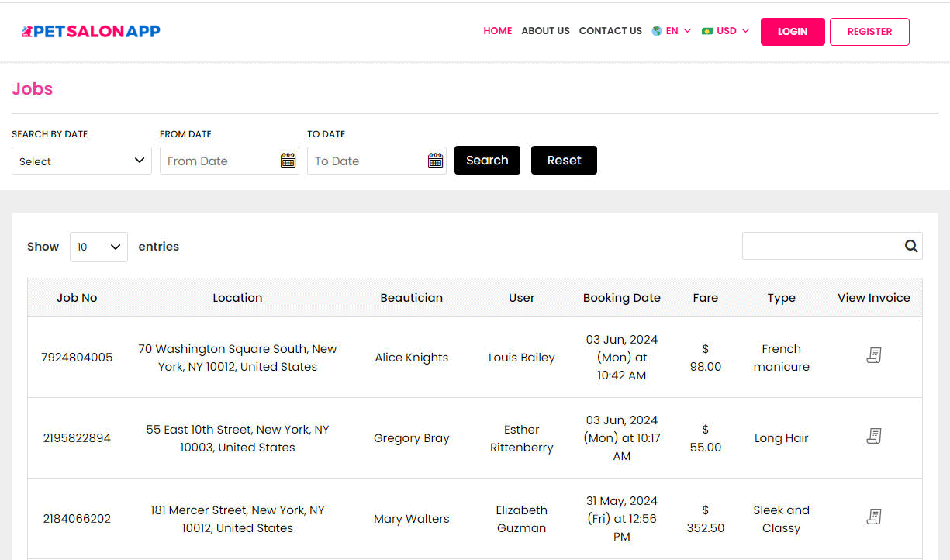This screenshot has width=950, height=560.
Task: Click the $ 55.00 fare cell
Action: (x=706, y=438)
